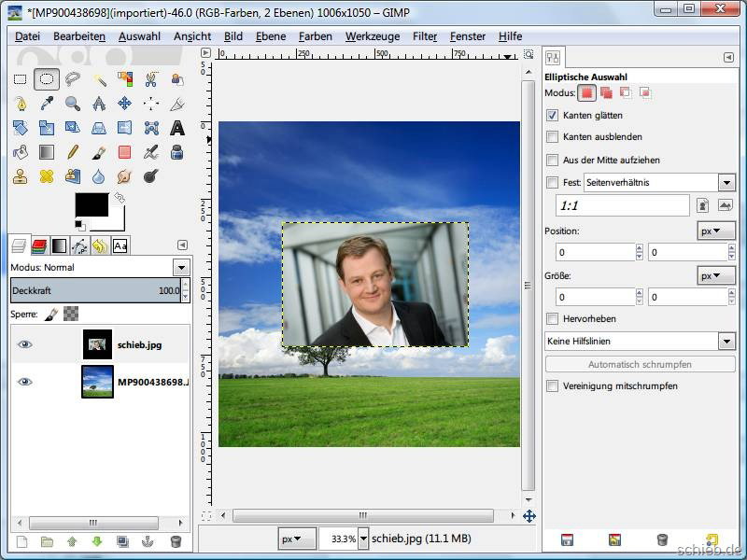This screenshot has height=560, width=747.
Task: Disable the Kanten glätten checkbox
Action: (553, 116)
